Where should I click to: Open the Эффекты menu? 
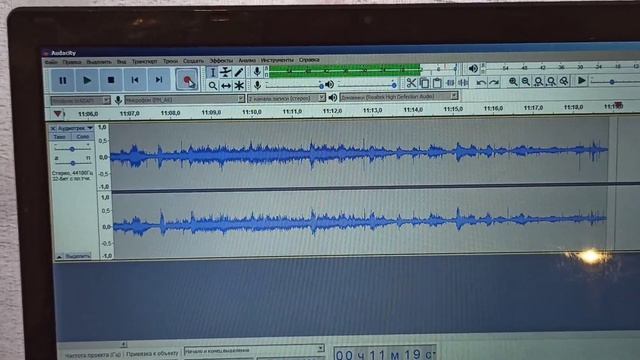(221, 60)
